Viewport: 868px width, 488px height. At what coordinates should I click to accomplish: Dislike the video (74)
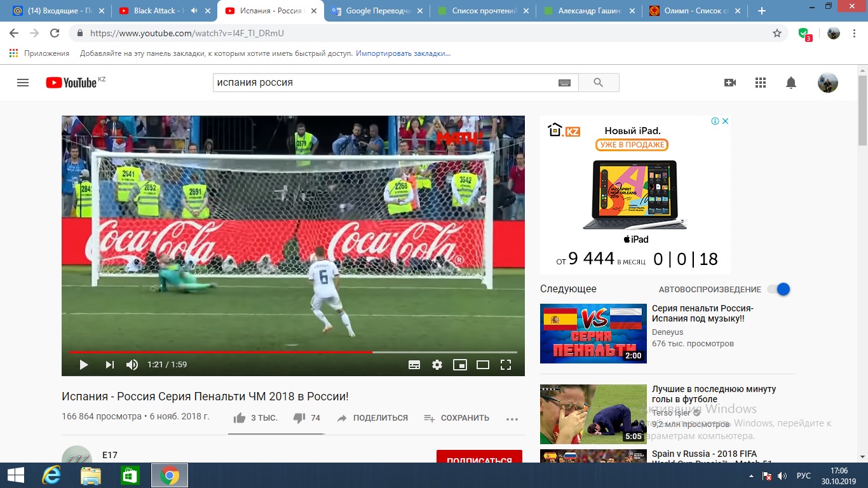click(307, 418)
